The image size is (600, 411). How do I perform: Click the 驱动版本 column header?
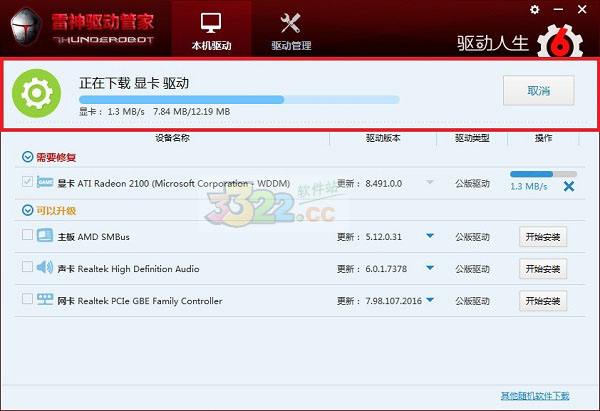[x=383, y=138]
